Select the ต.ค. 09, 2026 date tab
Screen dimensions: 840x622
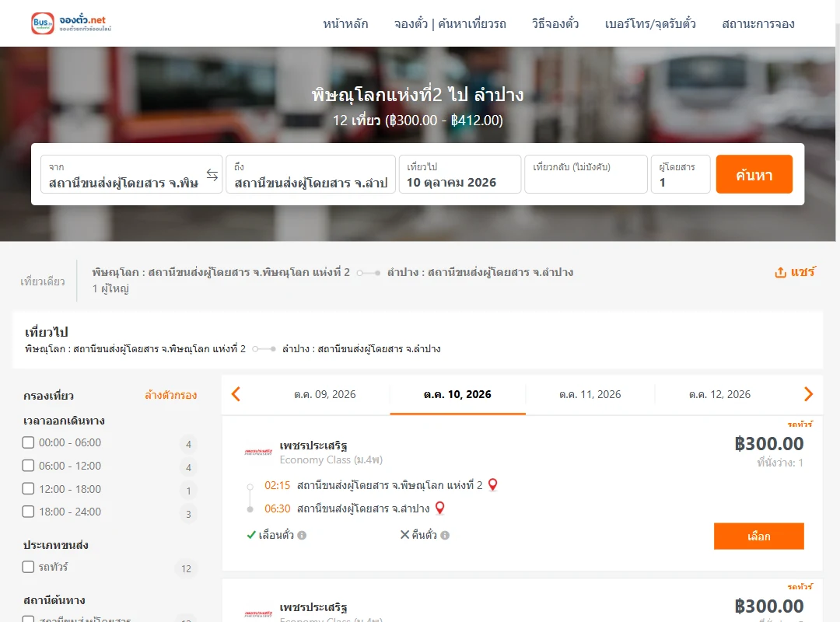point(324,394)
